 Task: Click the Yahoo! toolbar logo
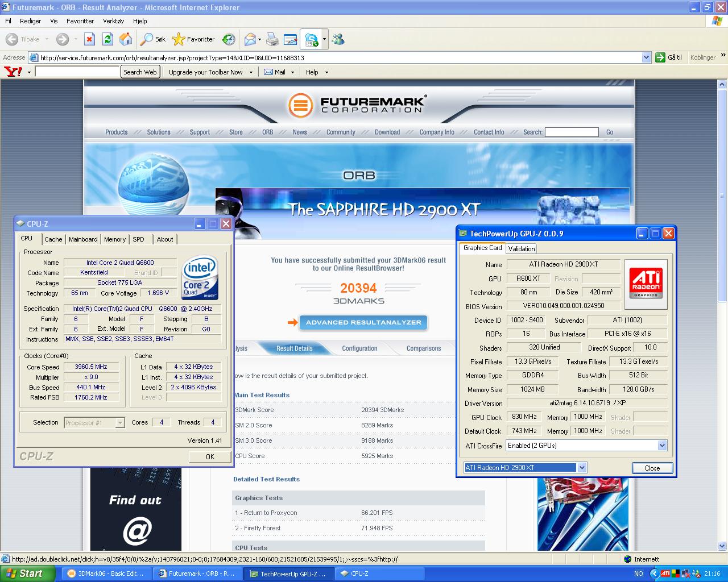coord(13,72)
